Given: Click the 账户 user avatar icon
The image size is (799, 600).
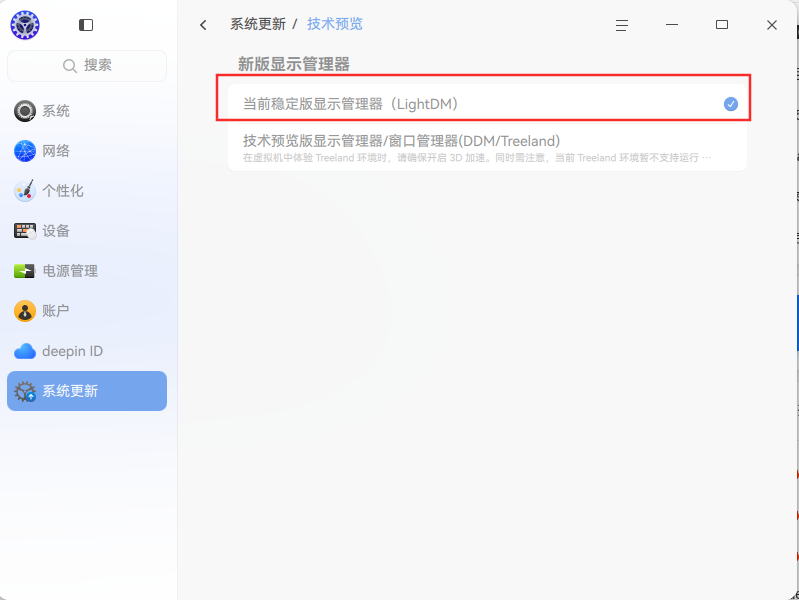Looking at the screenshot, I should pos(24,311).
